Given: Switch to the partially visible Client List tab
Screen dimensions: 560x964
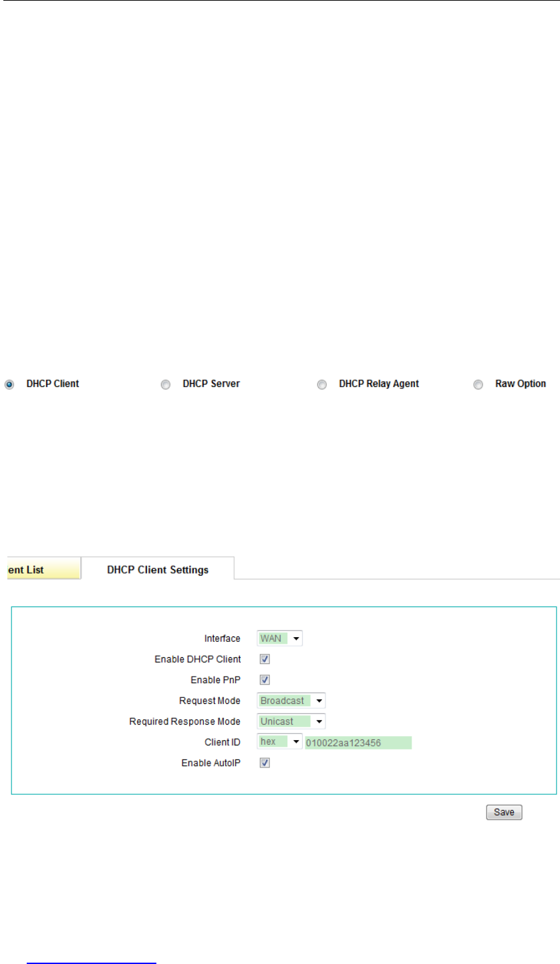Looking at the screenshot, I should [x=43, y=570].
